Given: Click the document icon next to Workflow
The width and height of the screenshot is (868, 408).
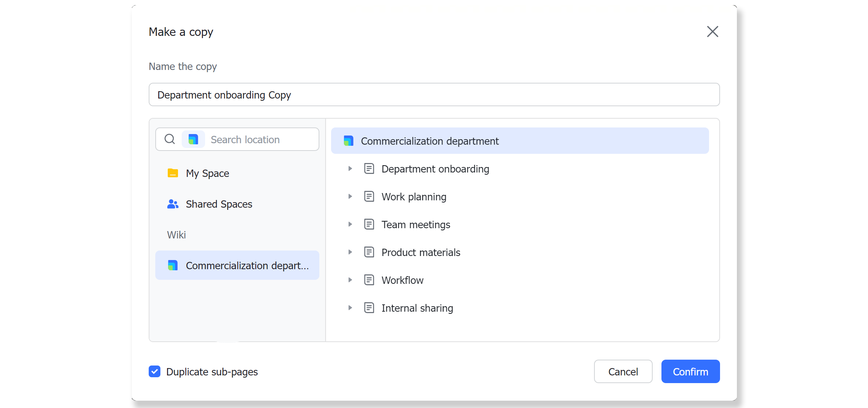Looking at the screenshot, I should pyautogui.click(x=369, y=280).
